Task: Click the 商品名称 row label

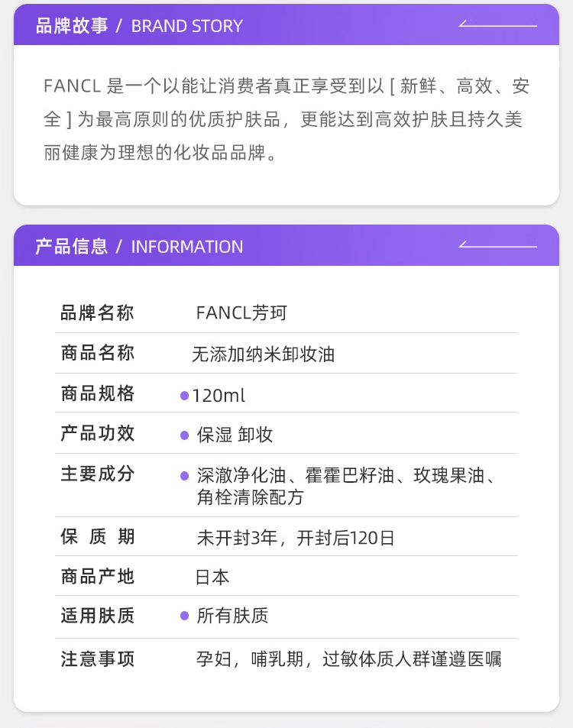Action: (98, 354)
